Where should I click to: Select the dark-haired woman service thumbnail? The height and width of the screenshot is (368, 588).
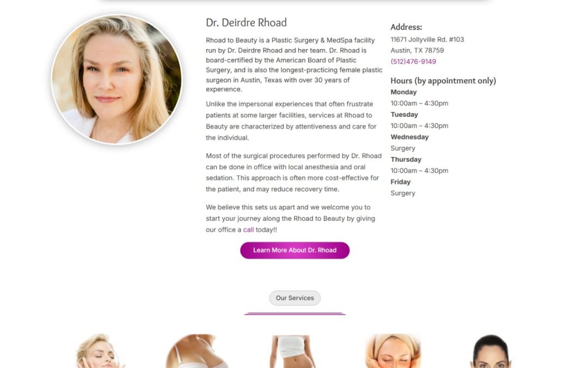[x=491, y=351]
